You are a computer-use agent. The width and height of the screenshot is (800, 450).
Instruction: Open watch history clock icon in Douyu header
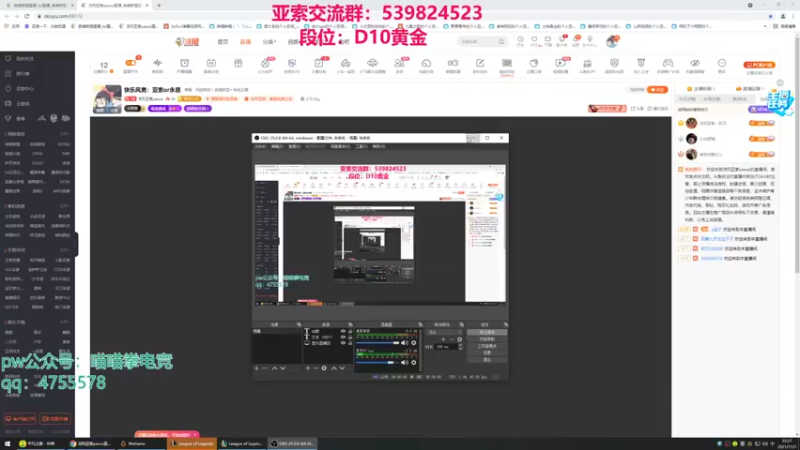tap(520, 39)
